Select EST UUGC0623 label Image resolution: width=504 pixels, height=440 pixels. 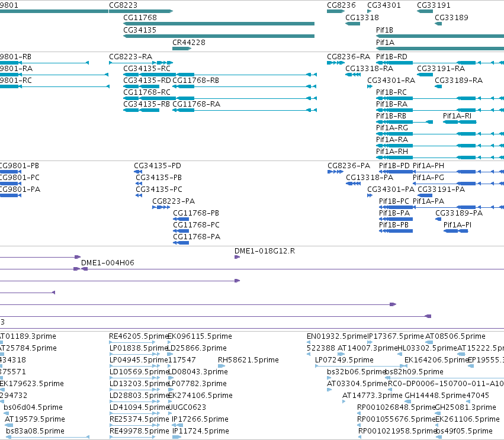coord(187,407)
